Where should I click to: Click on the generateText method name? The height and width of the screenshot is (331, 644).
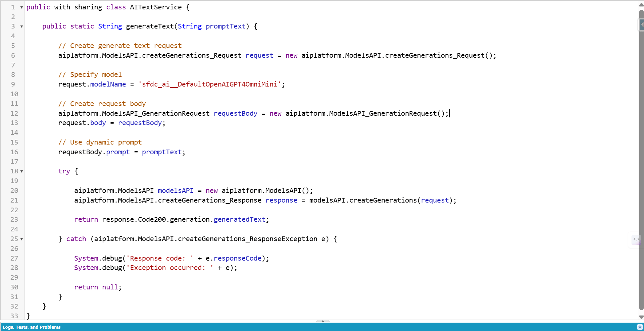(x=150, y=26)
